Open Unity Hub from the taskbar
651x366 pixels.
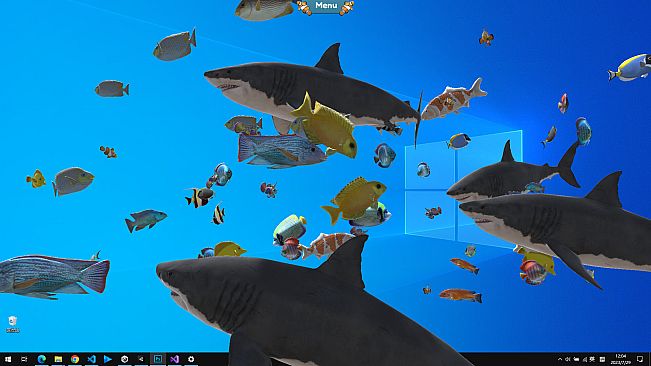(125, 359)
